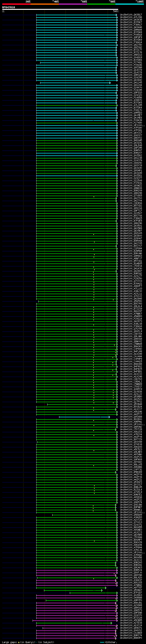Select hit UniRef100_P24095
146x644 pixels.
coord(131,90)
